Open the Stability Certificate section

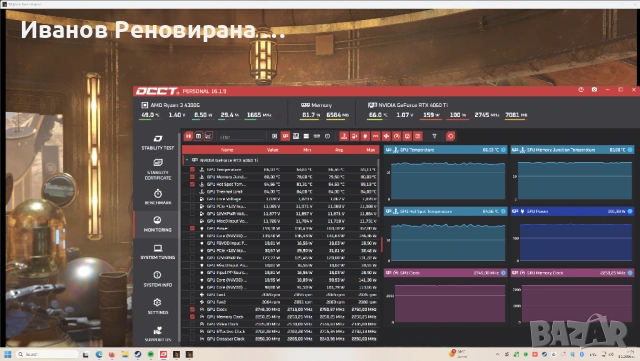point(158,169)
